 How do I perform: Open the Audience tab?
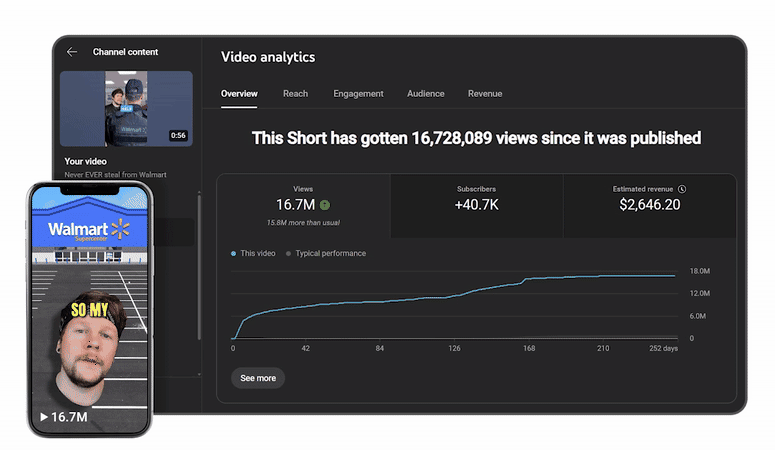[x=426, y=93]
